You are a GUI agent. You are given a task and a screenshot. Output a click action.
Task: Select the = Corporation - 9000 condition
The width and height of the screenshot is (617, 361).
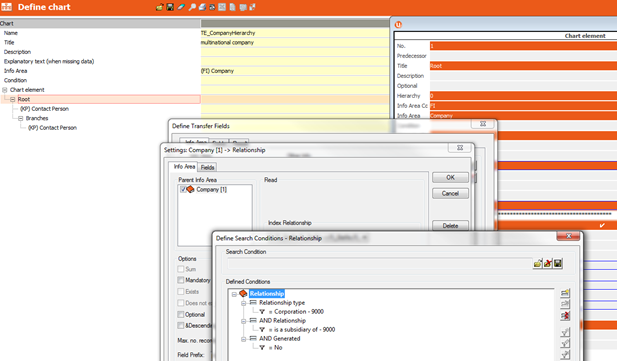(296, 312)
